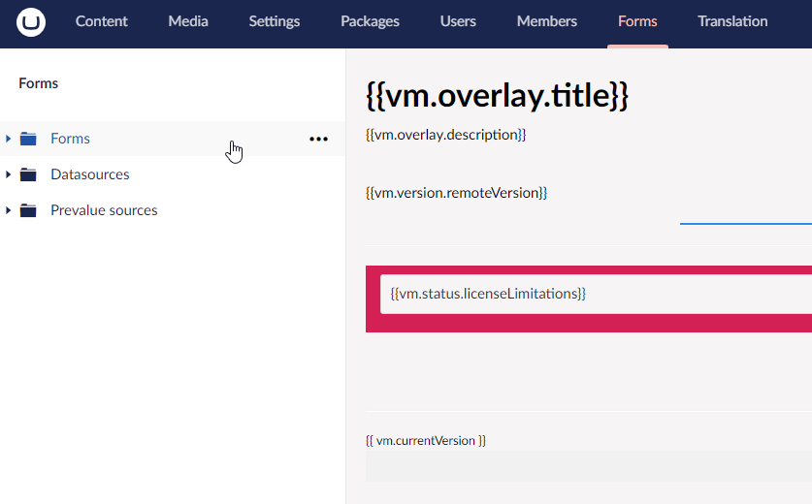Click the vm.currentVersion text
The image size is (812, 504).
tap(426, 440)
